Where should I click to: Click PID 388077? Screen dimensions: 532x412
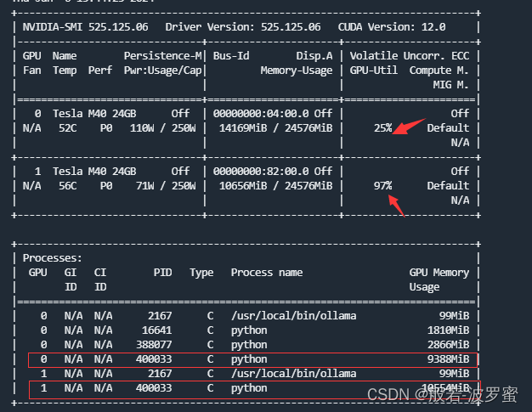pos(154,345)
